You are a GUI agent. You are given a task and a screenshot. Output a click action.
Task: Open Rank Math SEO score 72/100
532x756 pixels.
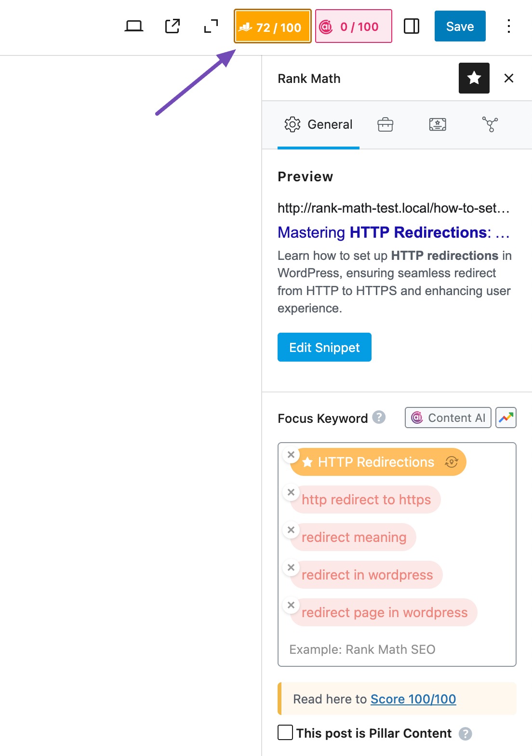tap(273, 27)
